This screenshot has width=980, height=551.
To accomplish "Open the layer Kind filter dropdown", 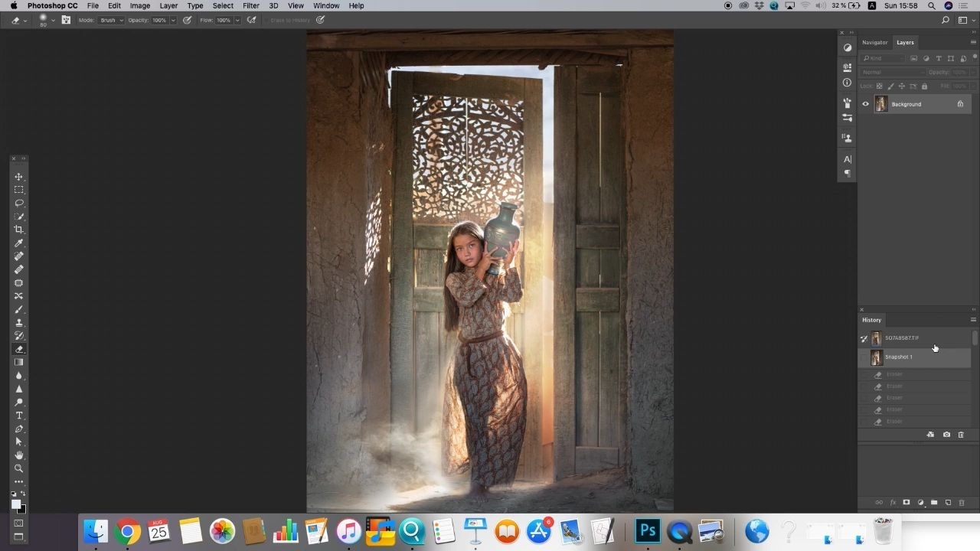I will [884, 58].
